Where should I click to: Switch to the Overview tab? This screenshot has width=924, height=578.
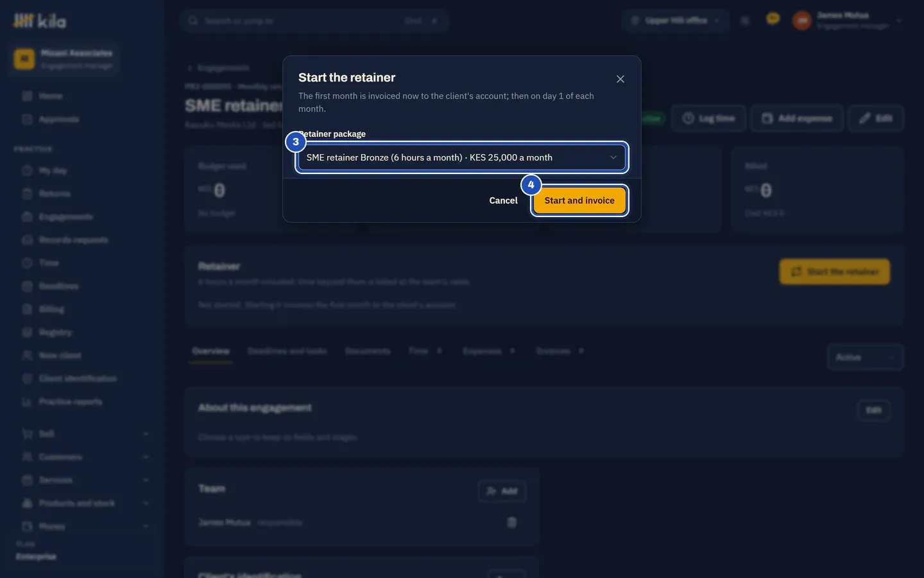click(x=210, y=351)
